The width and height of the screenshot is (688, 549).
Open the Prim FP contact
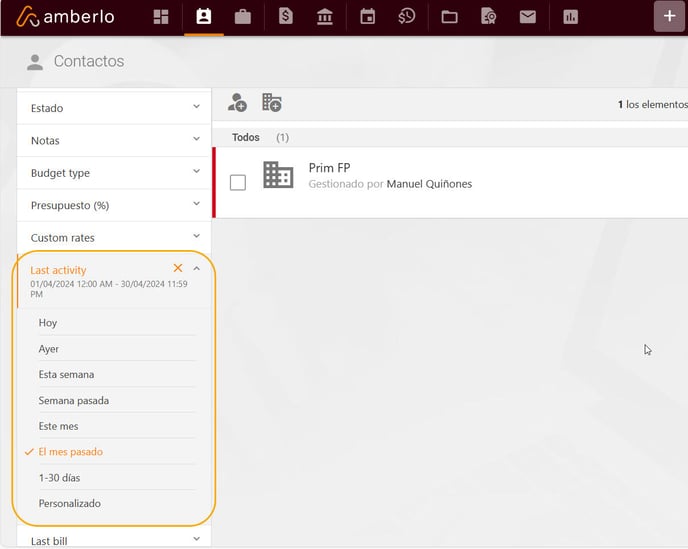click(x=329, y=168)
